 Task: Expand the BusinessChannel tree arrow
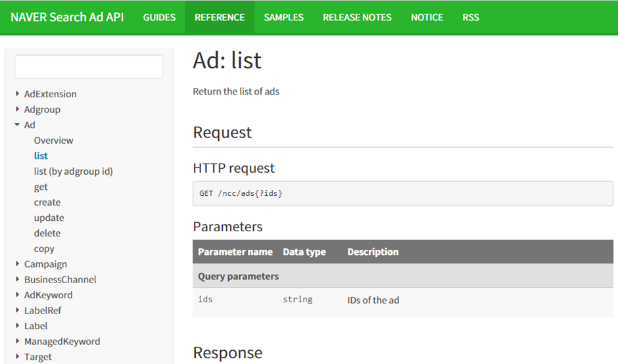[18, 279]
